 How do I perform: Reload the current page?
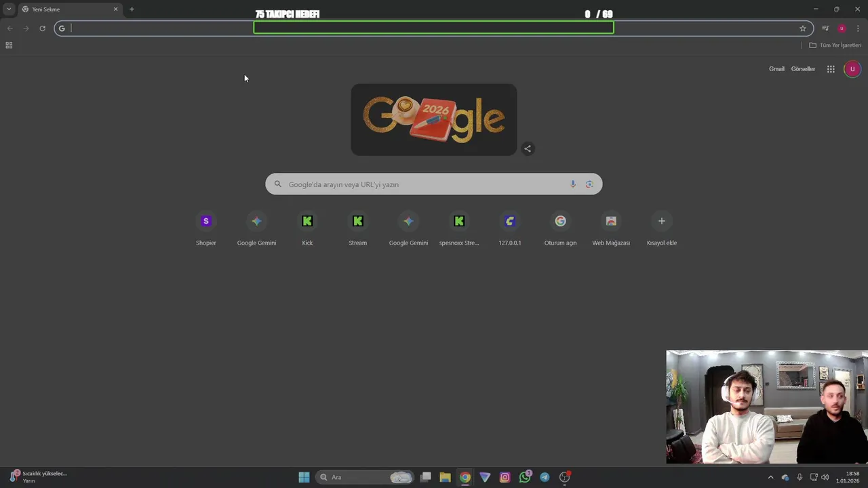(42, 28)
